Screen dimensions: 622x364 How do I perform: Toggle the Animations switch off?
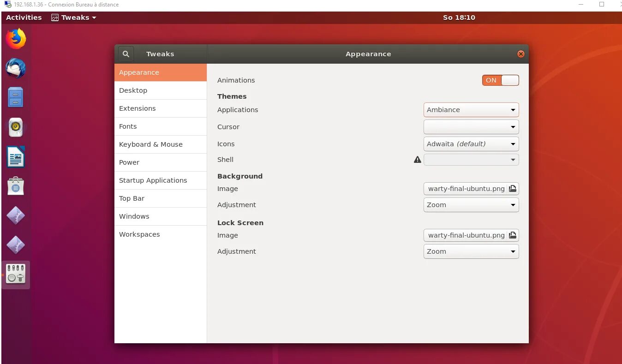pos(501,80)
